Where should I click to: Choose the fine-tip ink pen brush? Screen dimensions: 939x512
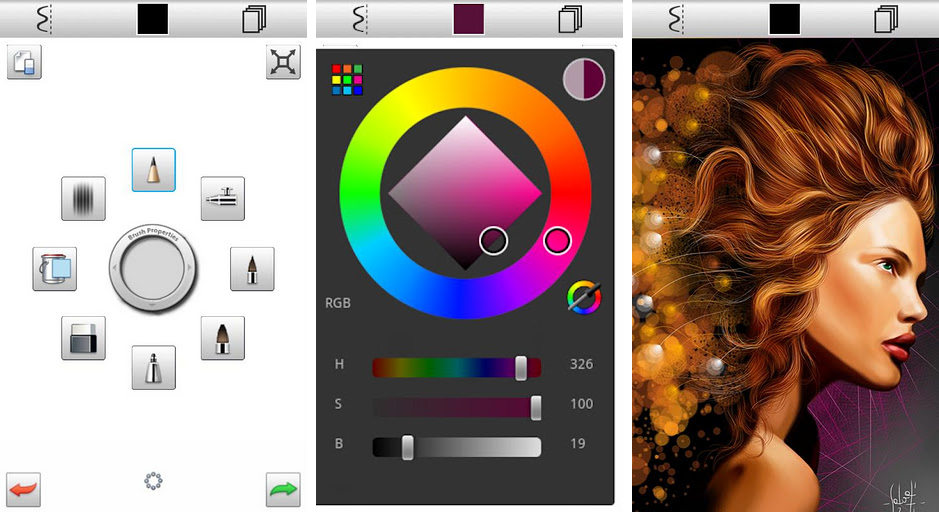[x=252, y=269]
